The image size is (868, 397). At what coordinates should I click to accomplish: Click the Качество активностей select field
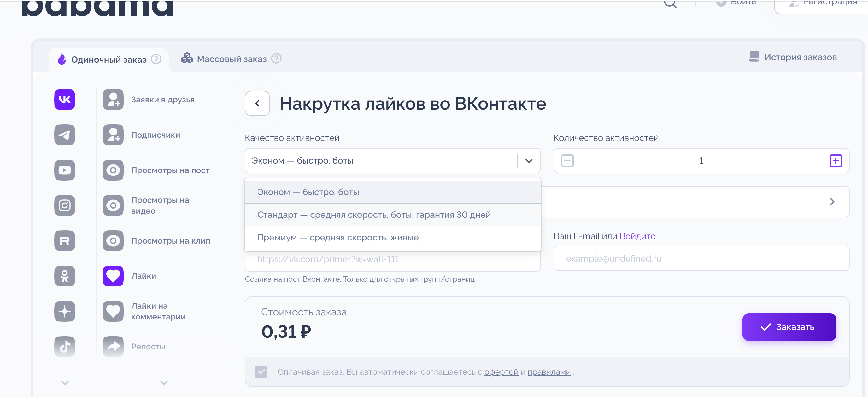[393, 161]
